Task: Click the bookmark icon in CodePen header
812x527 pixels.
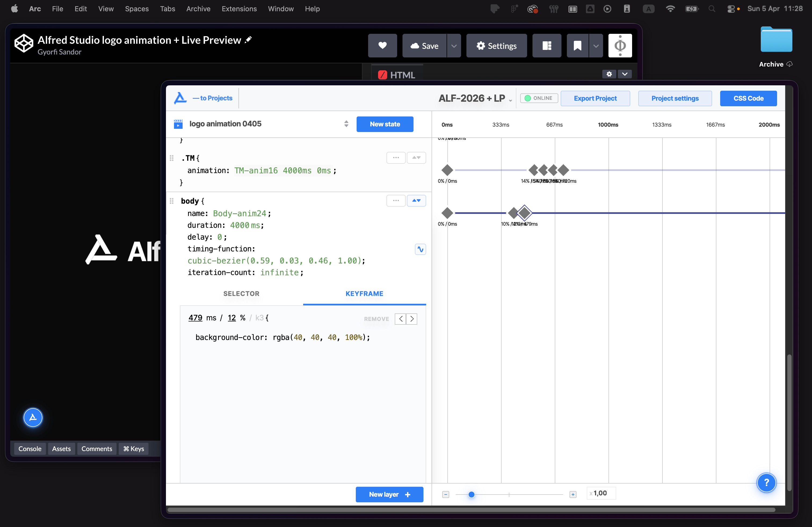Action: [x=578, y=46]
